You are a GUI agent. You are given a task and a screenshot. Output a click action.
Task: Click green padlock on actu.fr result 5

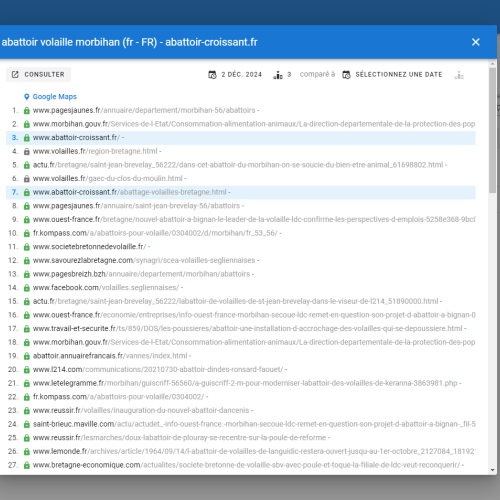pyautogui.click(x=27, y=165)
